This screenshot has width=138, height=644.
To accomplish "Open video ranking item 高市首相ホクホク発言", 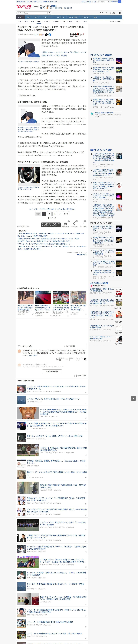I will 103,228.
